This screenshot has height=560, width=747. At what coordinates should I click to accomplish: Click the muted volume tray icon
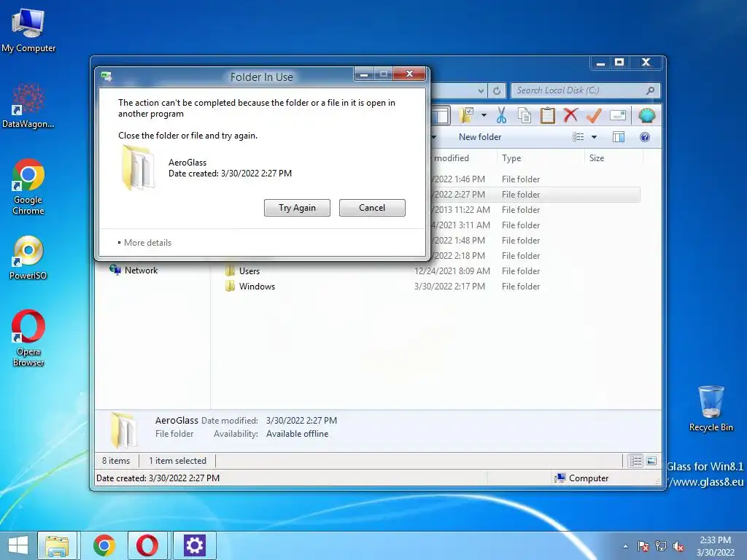coord(678,546)
